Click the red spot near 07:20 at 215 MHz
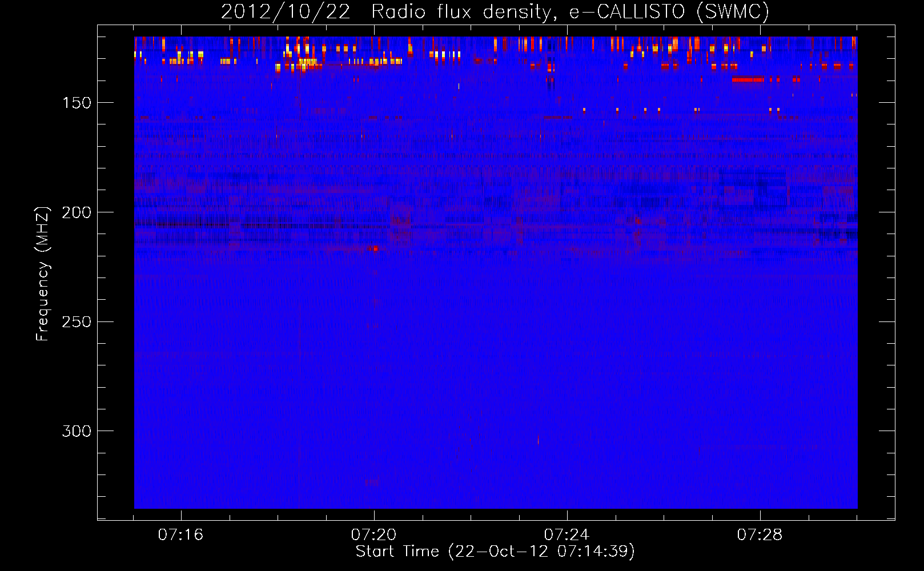The image size is (924, 571). (375, 248)
